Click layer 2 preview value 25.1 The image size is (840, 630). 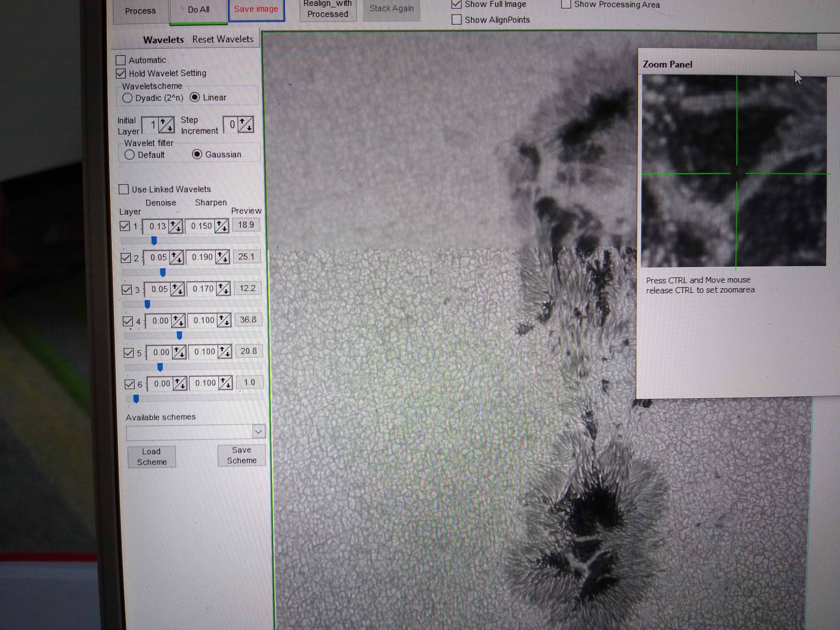(x=247, y=257)
